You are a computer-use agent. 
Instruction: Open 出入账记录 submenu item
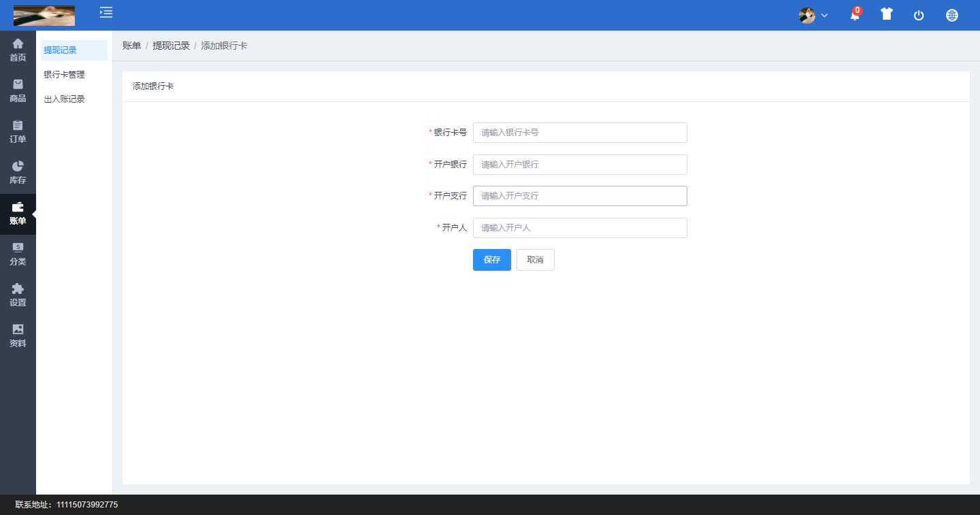(73, 99)
